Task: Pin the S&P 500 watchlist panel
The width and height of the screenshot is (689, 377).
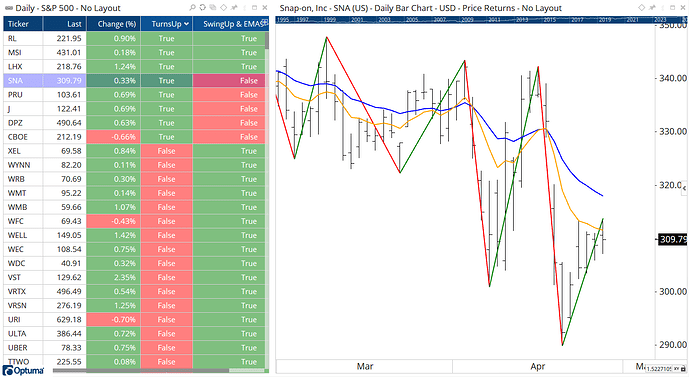Action: coord(234,8)
